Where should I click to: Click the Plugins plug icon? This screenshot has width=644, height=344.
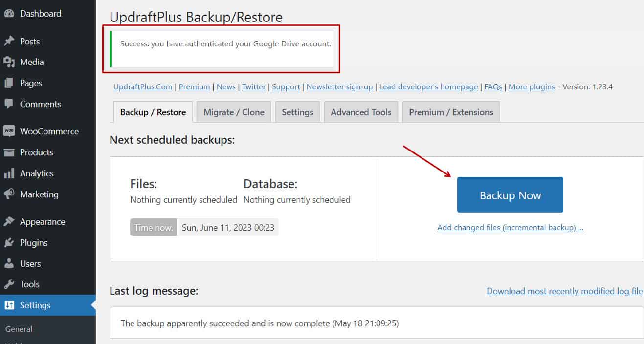point(9,243)
